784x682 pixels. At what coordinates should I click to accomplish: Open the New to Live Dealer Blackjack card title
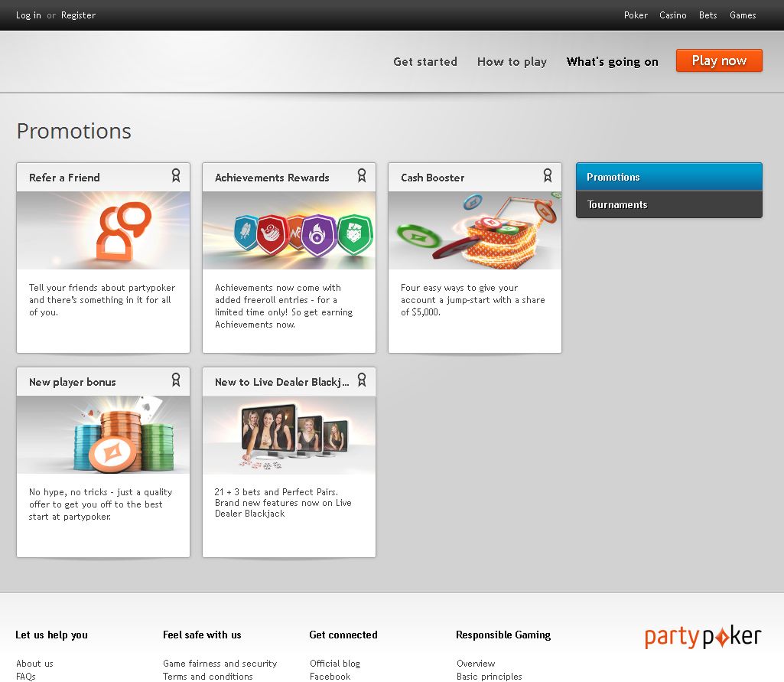point(282,382)
